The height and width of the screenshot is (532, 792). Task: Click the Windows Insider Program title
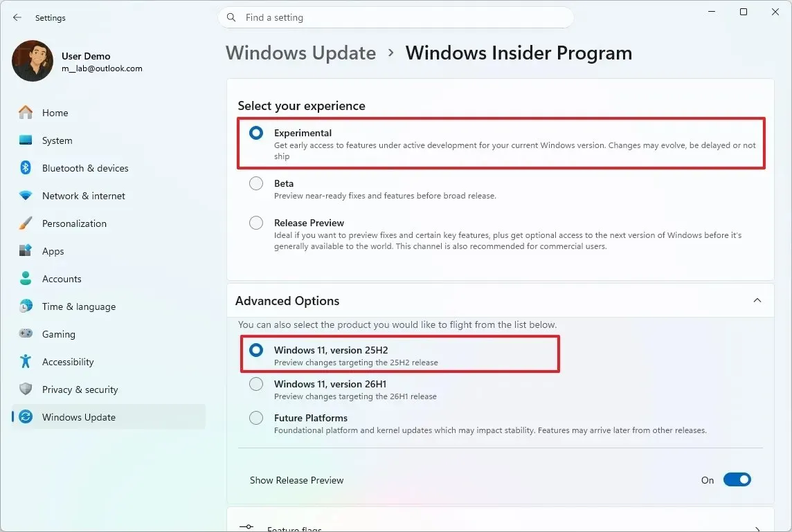click(x=519, y=53)
